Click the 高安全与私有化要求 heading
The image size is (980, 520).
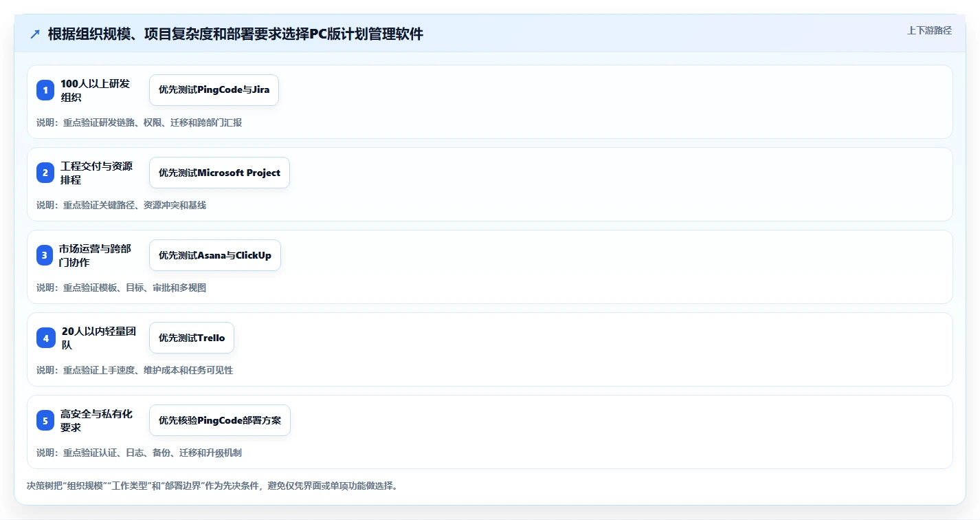click(96, 420)
